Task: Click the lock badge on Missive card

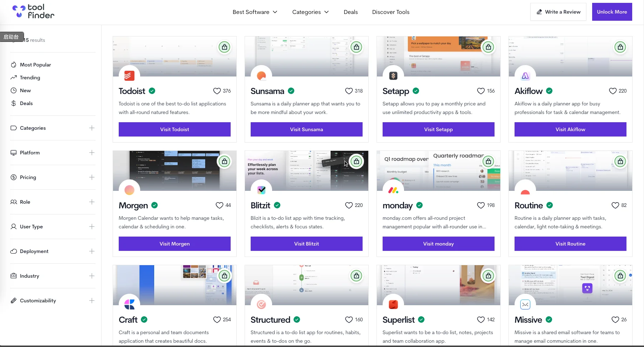Action: 620,276
